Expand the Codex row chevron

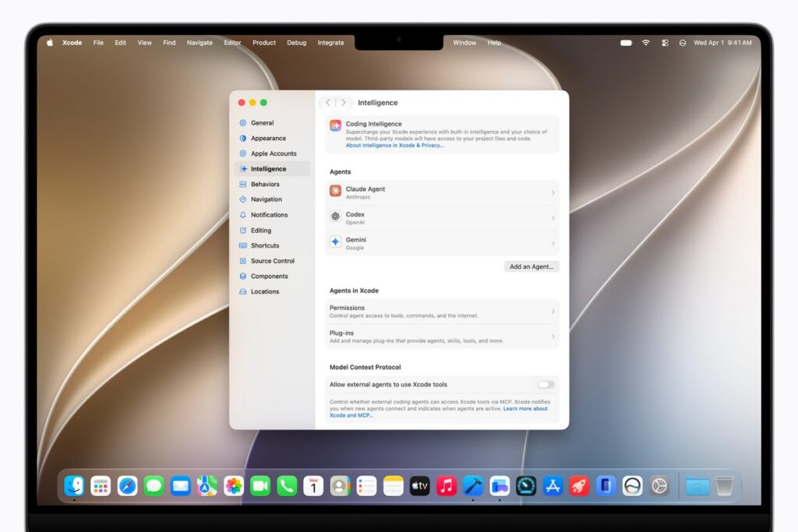pyautogui.click(x=553, y=218)
